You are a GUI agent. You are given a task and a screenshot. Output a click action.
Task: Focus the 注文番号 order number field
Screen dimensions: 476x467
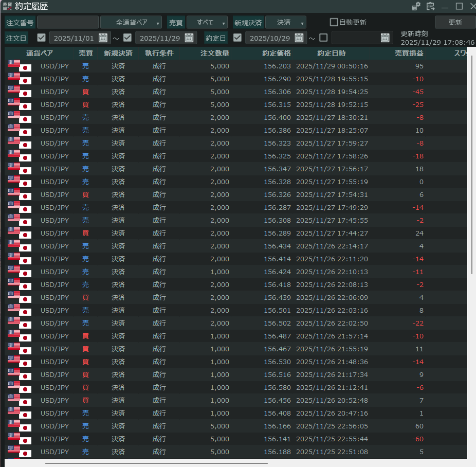(x=67, y=23)
